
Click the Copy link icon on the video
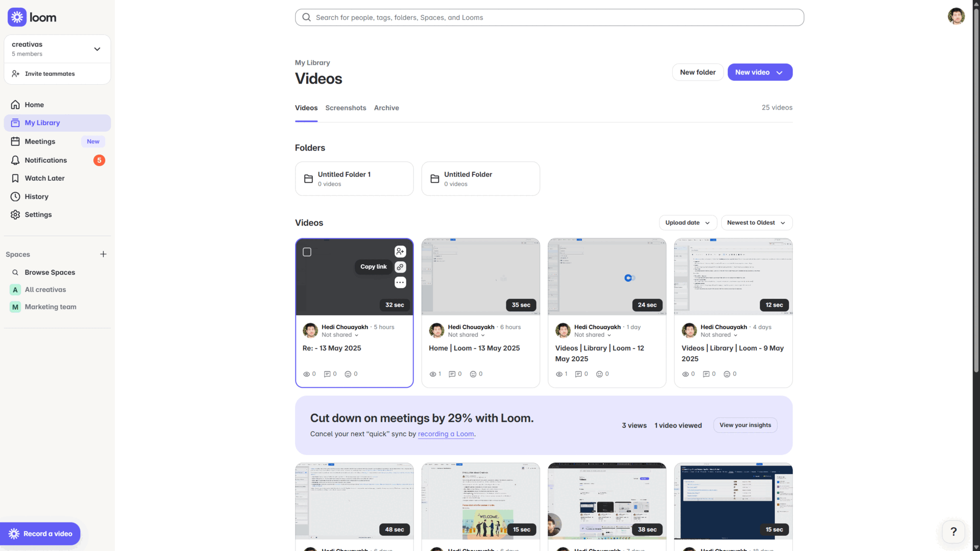400,267
